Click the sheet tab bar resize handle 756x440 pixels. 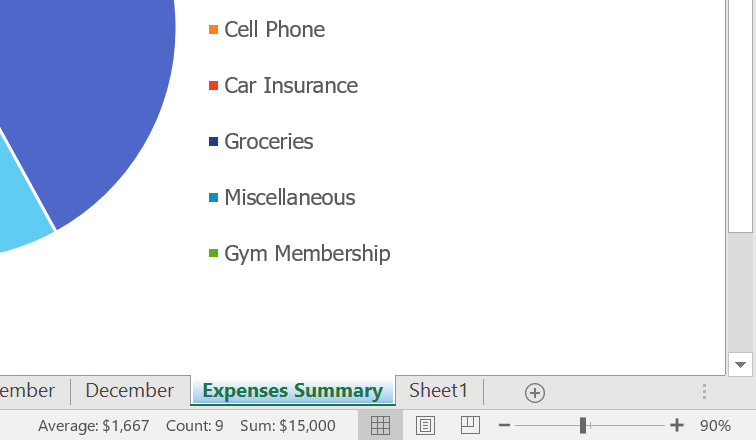(x=705, y=392)
